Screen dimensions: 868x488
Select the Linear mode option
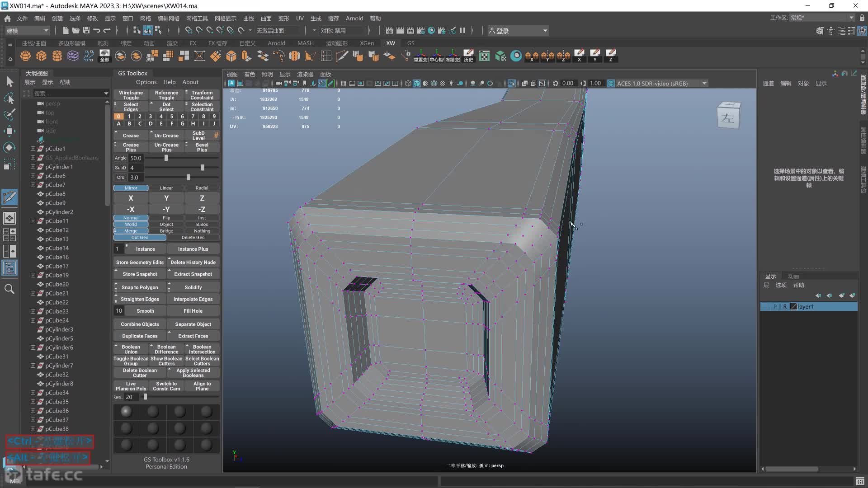166,188
